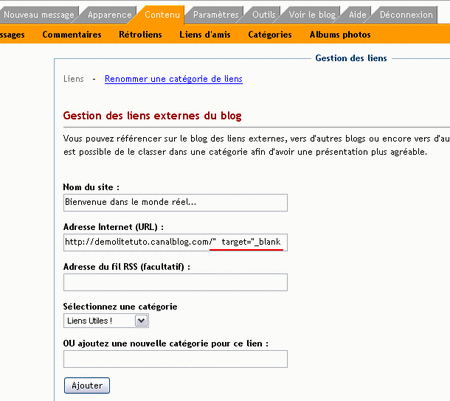Click Renommer une catégorie de liens link
Screen dimensions: 450x401
click(174, 79)
